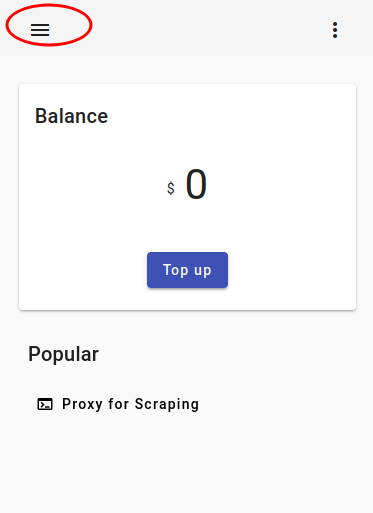This screenshot has height=513, width=373.
Task: Click the terminal icon beside Proxy for Scraping
Action: [45, 404]
